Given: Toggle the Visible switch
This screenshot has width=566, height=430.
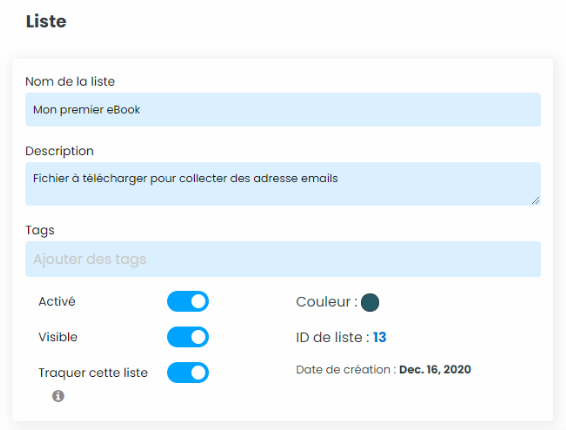Looking at the screenshot, I should (x=188, y=337).
